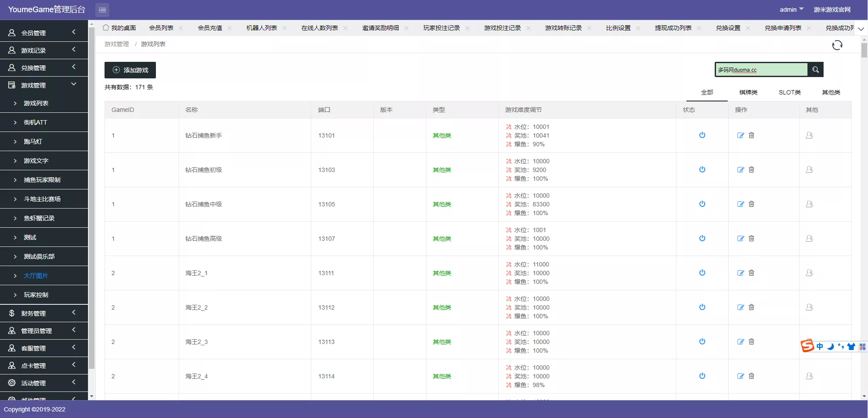The width and height of the screenshot is (868, 418).
Task: Click the gear icon beside 活动管理
Action: 11,383
